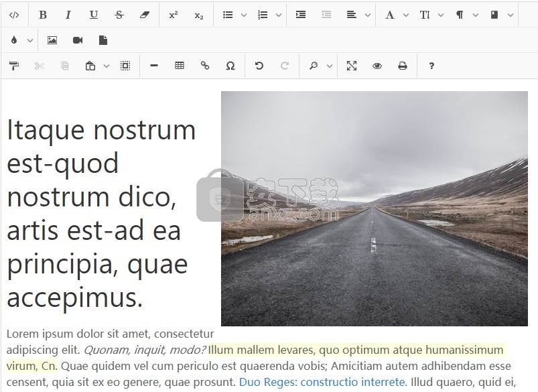Insert an image
This screenshot has height=392, width=538.
click(x=52, y=40)
